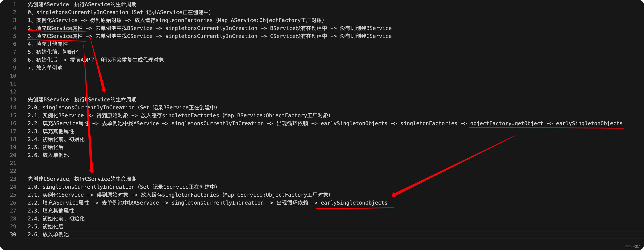Click line number 30 in the gutter
This screenshot has height=250, width=644.
coord(13,235)
